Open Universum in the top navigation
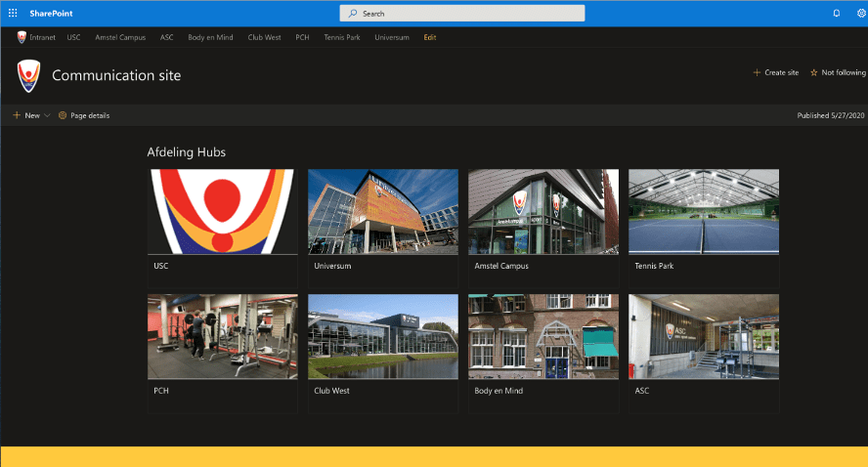Viewport: 868px width, 467px height. tap(392, 37)
